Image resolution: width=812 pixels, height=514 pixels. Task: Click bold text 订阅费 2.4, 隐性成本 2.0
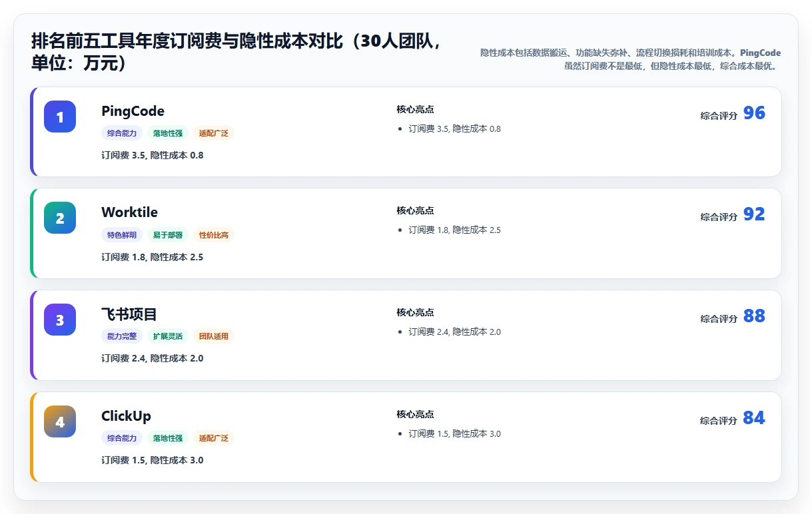[x=153, y=358]
